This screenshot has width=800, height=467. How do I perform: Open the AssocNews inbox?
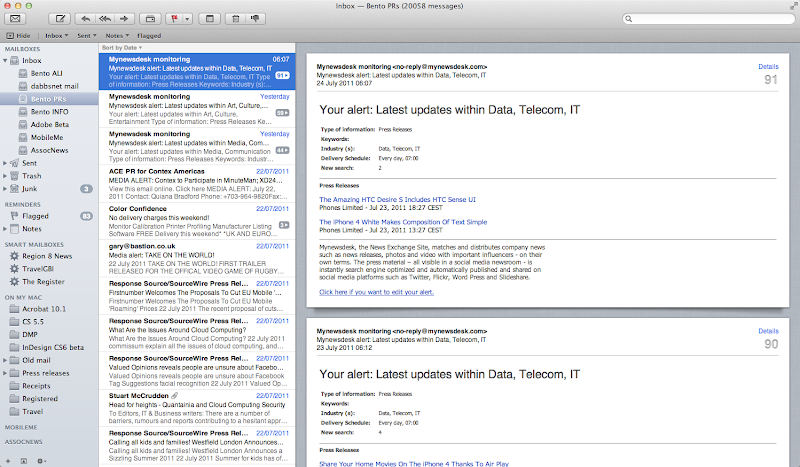[49, 150]
